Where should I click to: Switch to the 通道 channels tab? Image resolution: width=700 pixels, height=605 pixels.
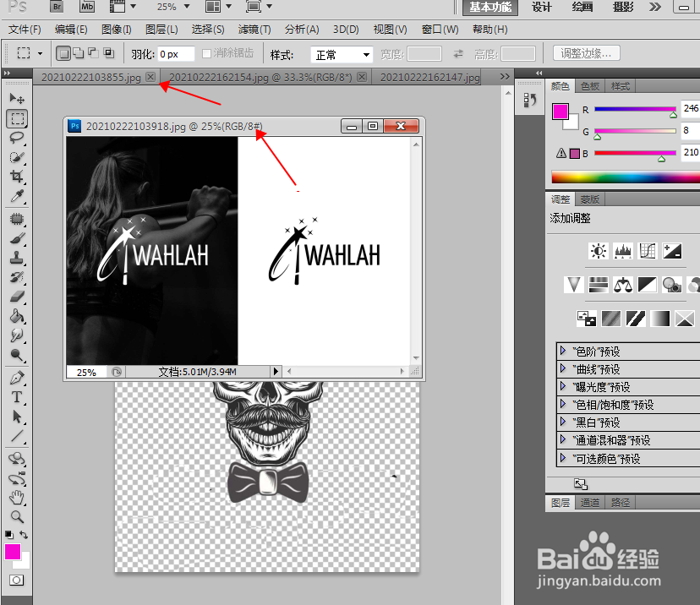point(589,502)
